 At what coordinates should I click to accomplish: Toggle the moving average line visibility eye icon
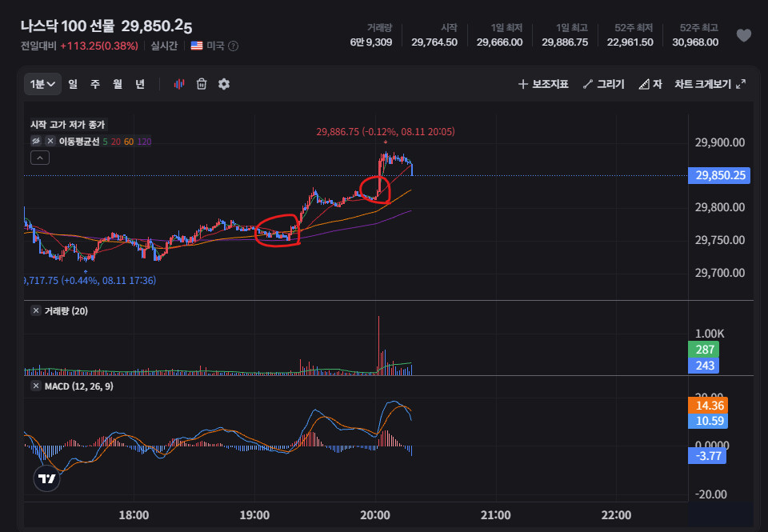pos(36,141)
